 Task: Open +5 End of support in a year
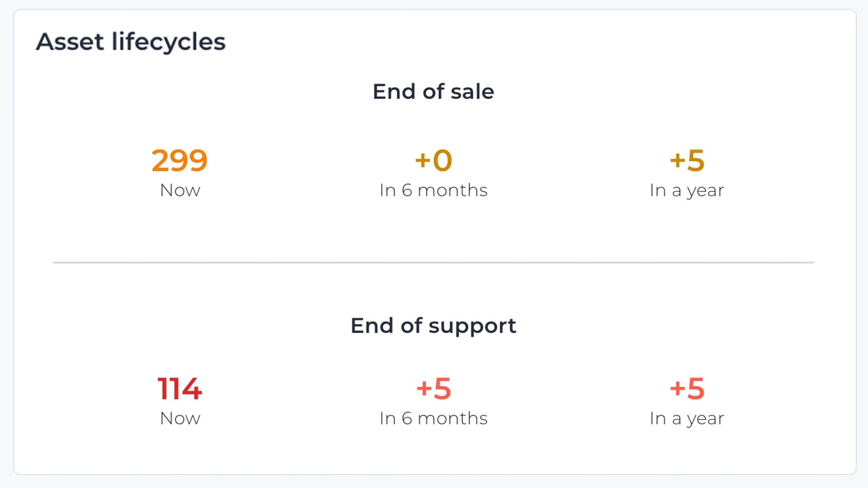click(687, 389)
